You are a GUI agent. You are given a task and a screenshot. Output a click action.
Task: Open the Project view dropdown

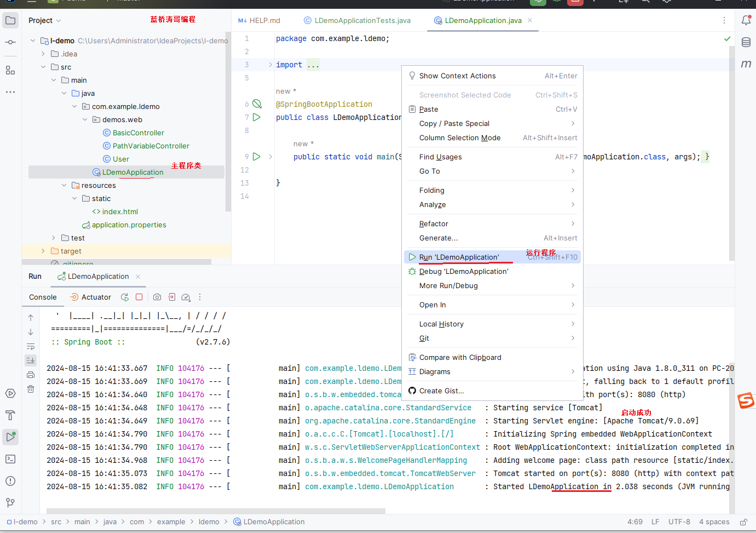click(45, 20)
